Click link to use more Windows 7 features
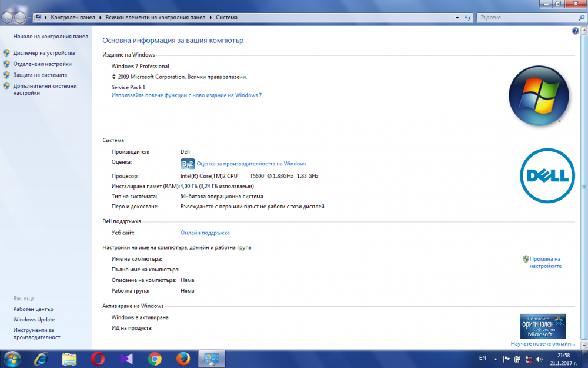This screenshot has width=588, height=368. pyautogui.click(x=186, y=95)
